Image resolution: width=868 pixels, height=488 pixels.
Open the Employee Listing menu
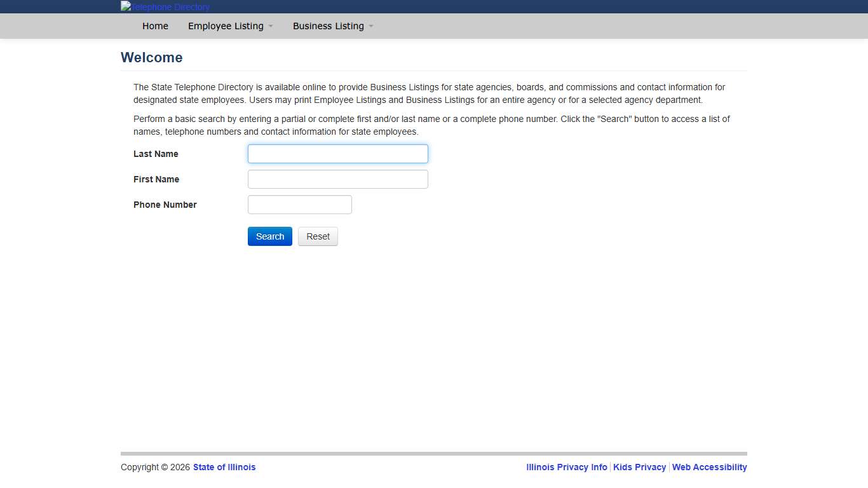226,26
